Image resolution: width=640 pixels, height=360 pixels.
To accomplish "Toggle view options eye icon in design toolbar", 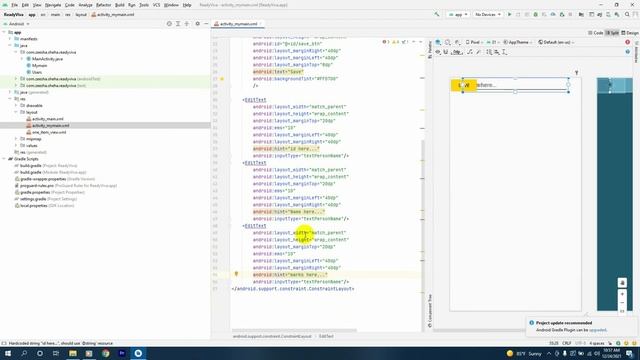I will pyautogui.click(x=438, y=52).
